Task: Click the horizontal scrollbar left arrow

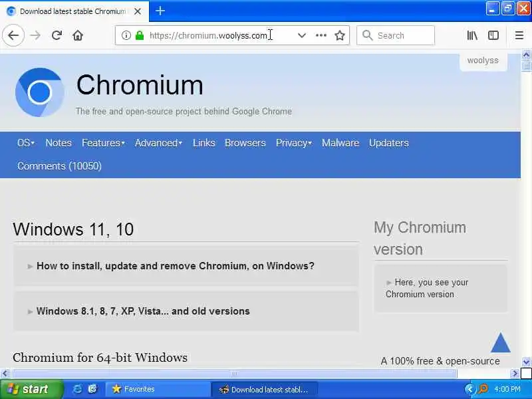Action: [5, 374]
